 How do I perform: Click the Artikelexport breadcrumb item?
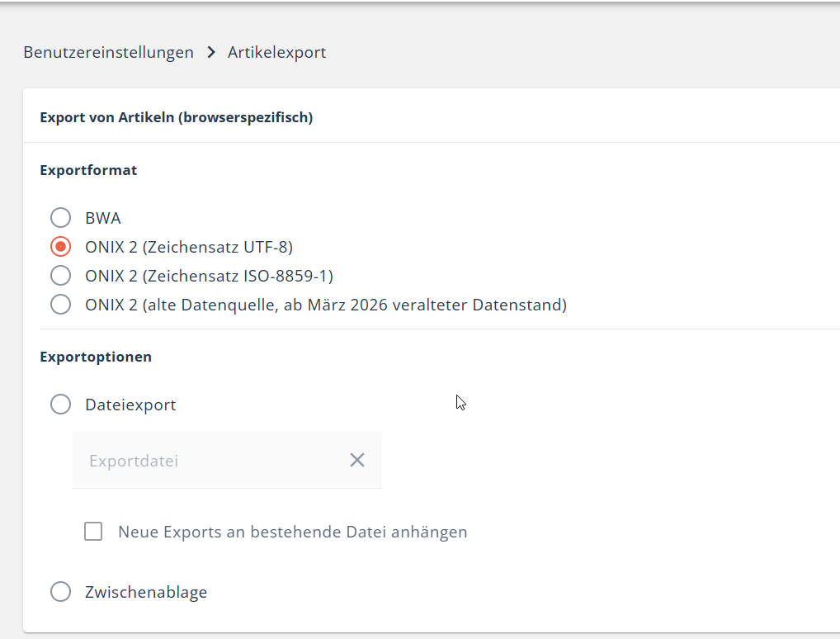pos(277,53)
